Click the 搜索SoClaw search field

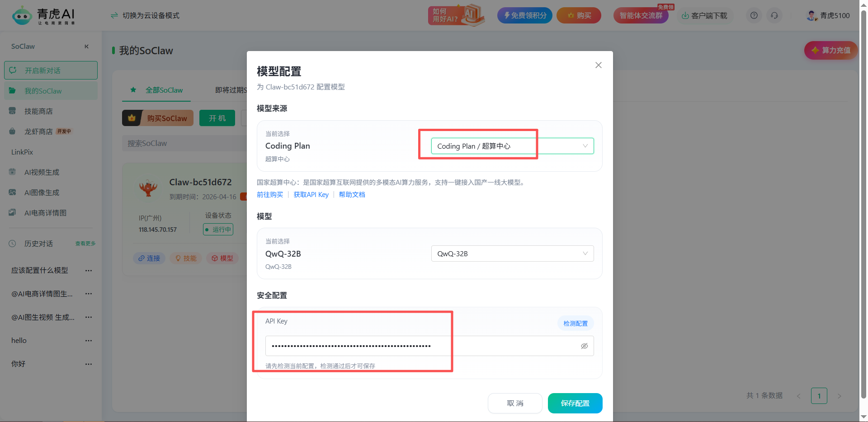point(184,143)
